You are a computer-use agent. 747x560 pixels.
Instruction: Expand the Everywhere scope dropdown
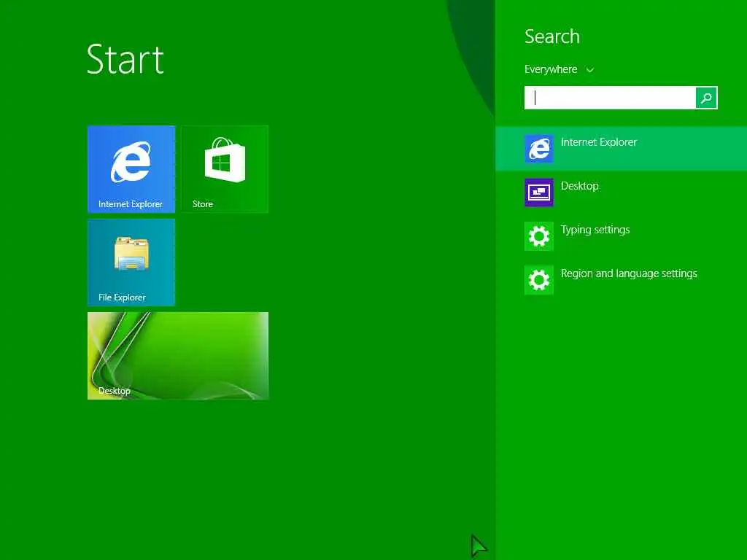click(x=559, y=69)
